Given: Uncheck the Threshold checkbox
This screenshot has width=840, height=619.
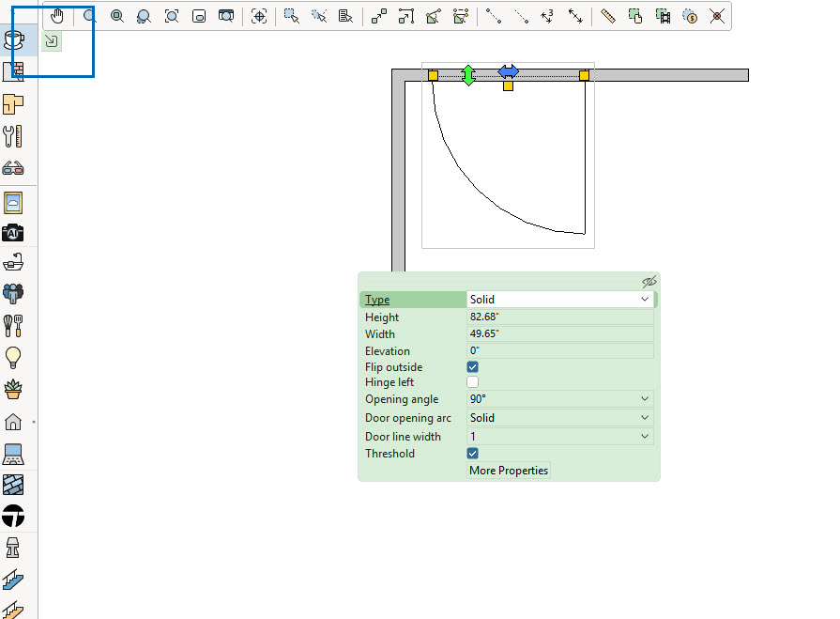Looking at the screenshot, I should (x=472, y=454).
